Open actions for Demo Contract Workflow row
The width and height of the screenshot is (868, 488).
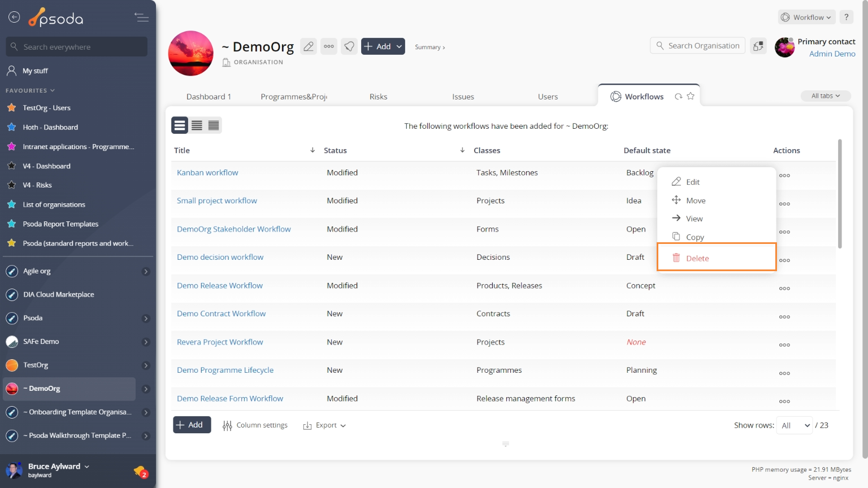click(x=784, y=317)
